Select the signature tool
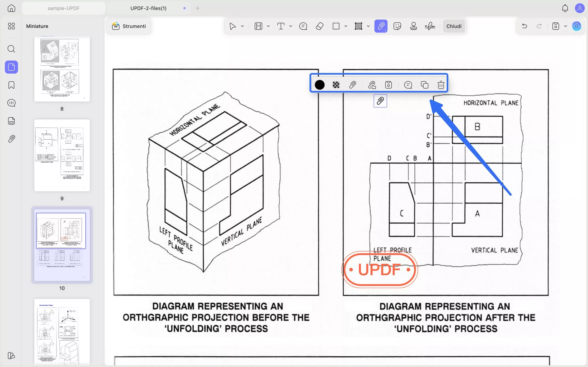Viewport: 588px width, 367px height. coord(430,26)
